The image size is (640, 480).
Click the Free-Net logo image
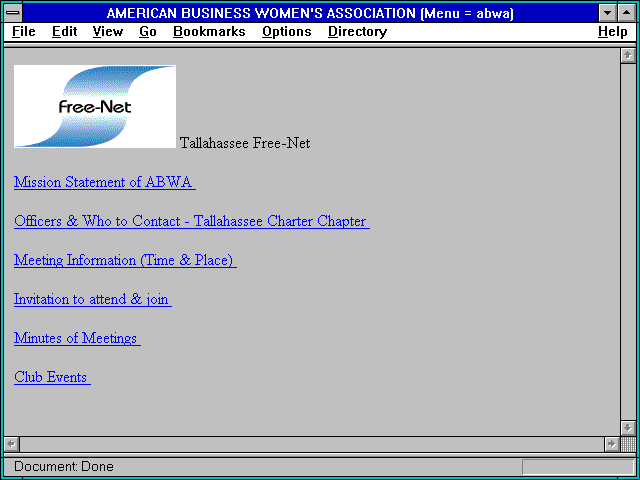point(95,106)
